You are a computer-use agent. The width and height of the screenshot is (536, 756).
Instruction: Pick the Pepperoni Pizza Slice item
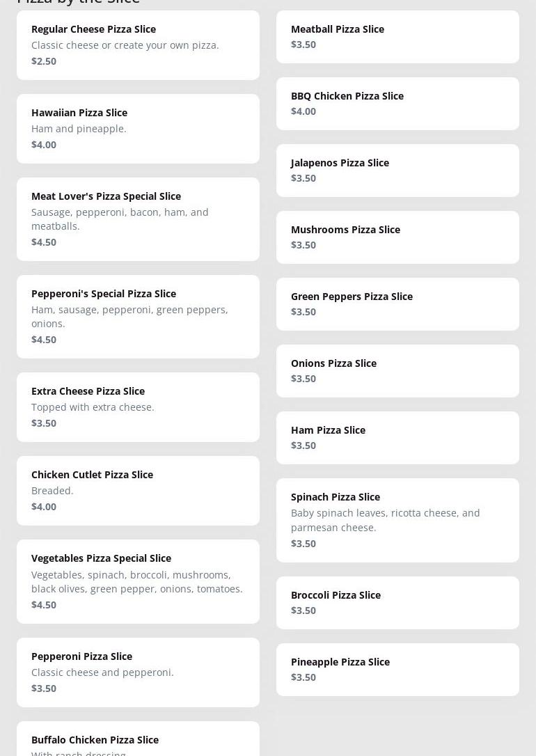[138, 672]
